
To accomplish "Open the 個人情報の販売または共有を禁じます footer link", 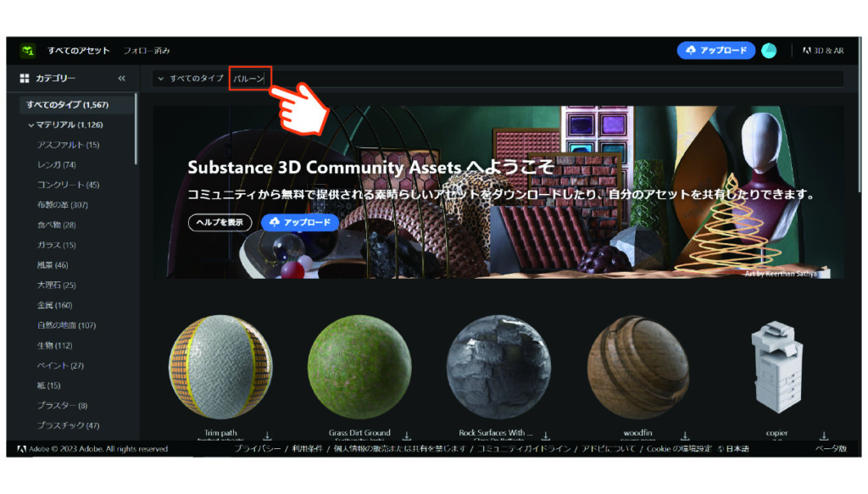I will coord(400,448).
